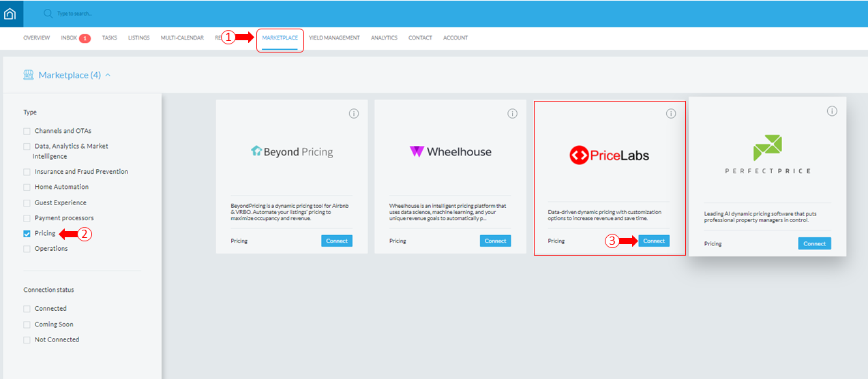The height and width of the screenshot is (379, 868).
Task: Click Pricing tag on Beyond Pricing card
Action: coord(239,241)
